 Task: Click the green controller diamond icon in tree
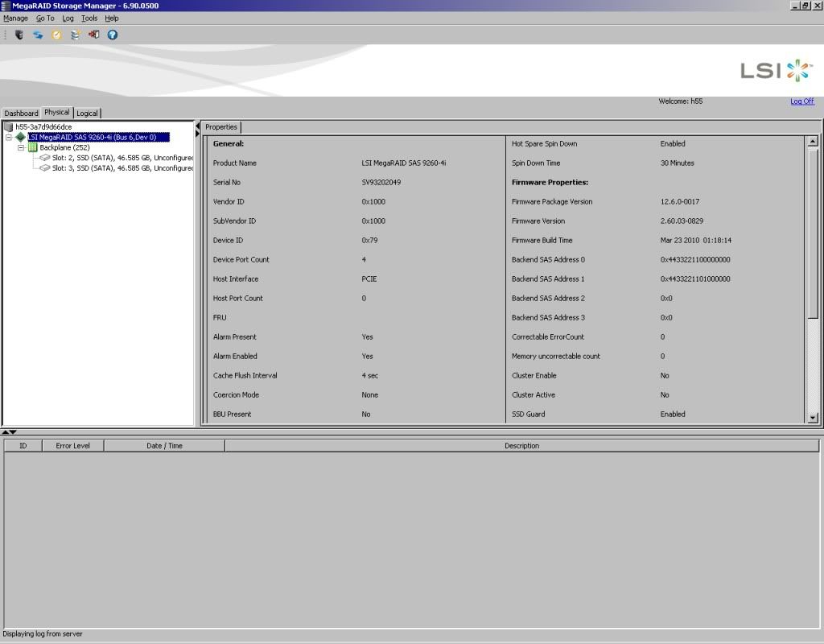point(20,137)
